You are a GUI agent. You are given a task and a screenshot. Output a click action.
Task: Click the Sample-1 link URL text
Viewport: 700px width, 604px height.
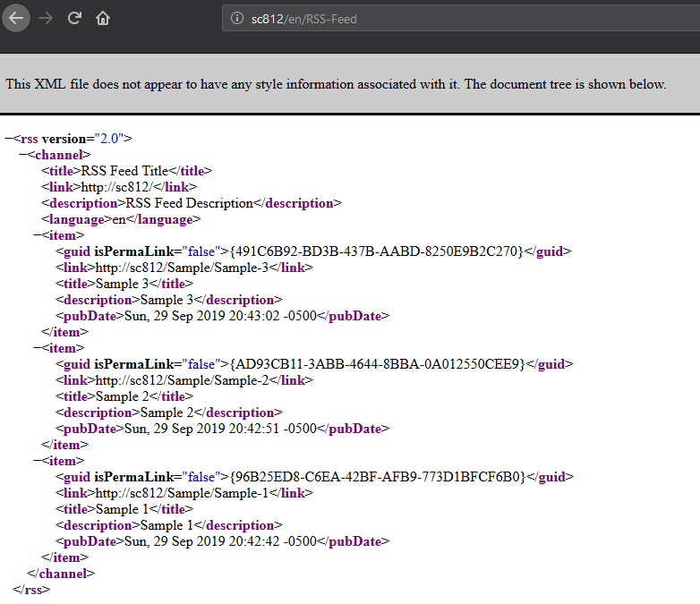[183, 493]
